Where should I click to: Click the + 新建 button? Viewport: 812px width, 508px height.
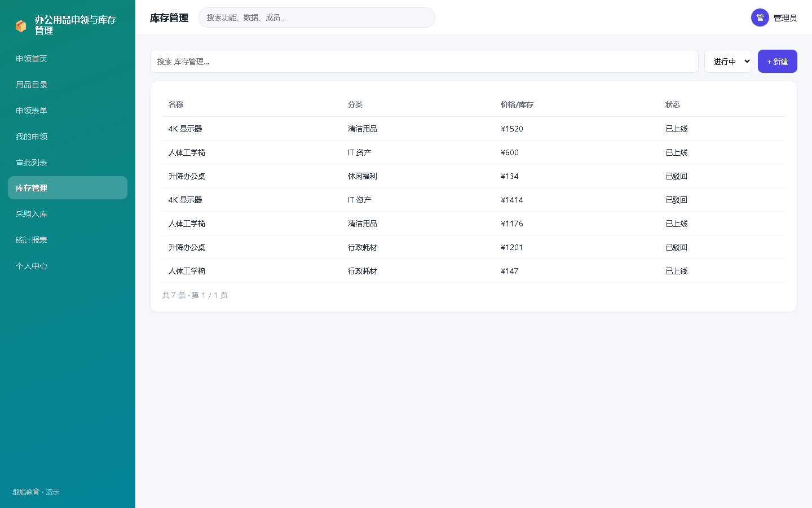tap(777, 62)
